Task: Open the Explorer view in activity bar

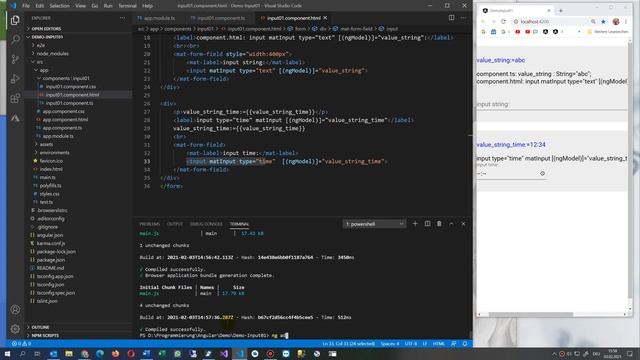Action: tap(15, 20)
